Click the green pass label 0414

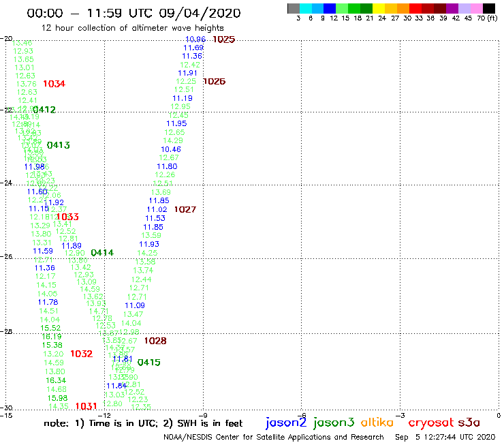click(102, 253)
